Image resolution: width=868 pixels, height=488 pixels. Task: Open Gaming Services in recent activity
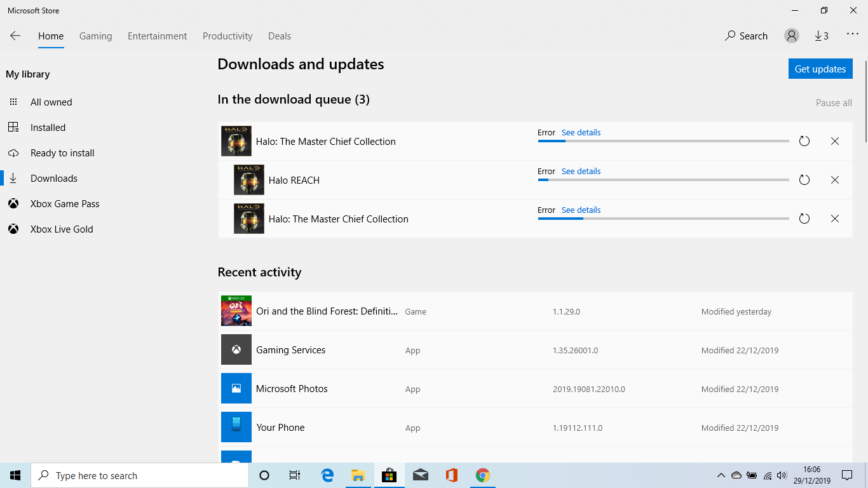tap(535, 350)
